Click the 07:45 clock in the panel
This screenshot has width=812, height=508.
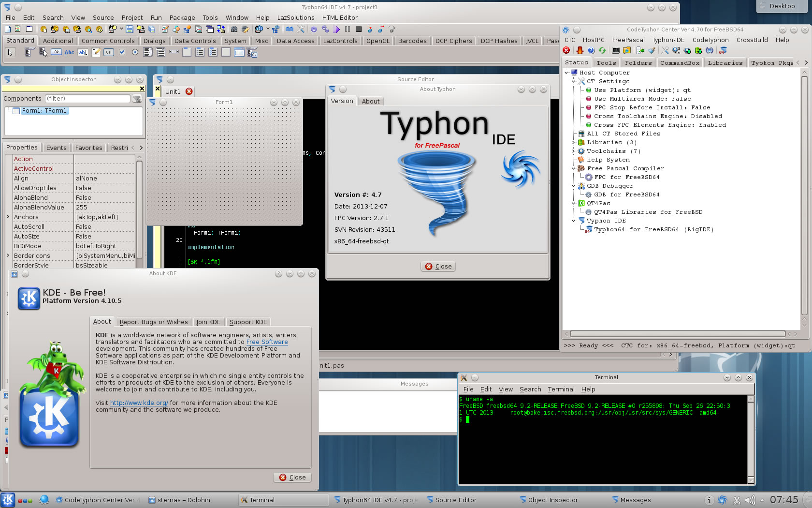coord(784,500)
